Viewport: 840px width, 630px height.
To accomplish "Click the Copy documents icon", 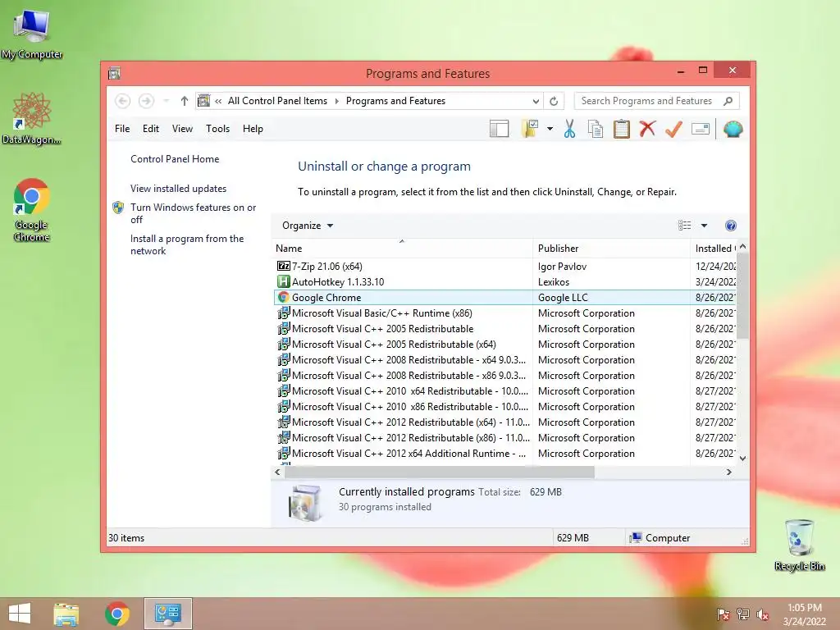I will 596,129.
